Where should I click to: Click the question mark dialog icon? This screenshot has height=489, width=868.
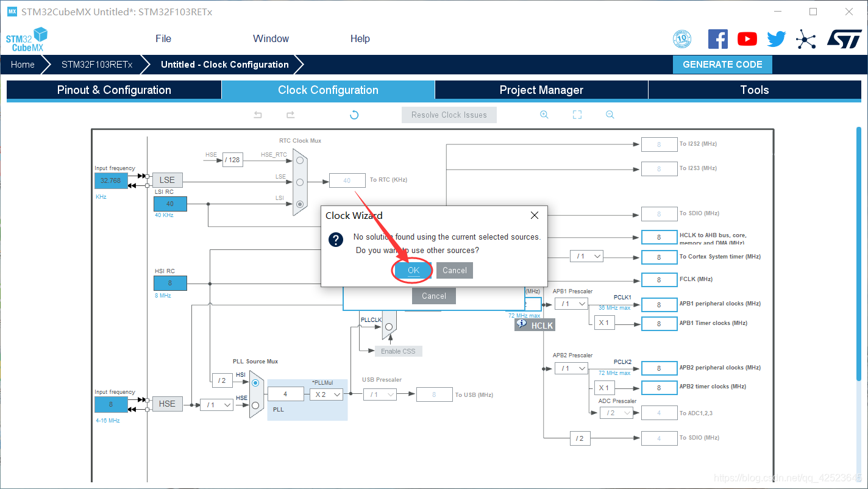tap(336, 240)
